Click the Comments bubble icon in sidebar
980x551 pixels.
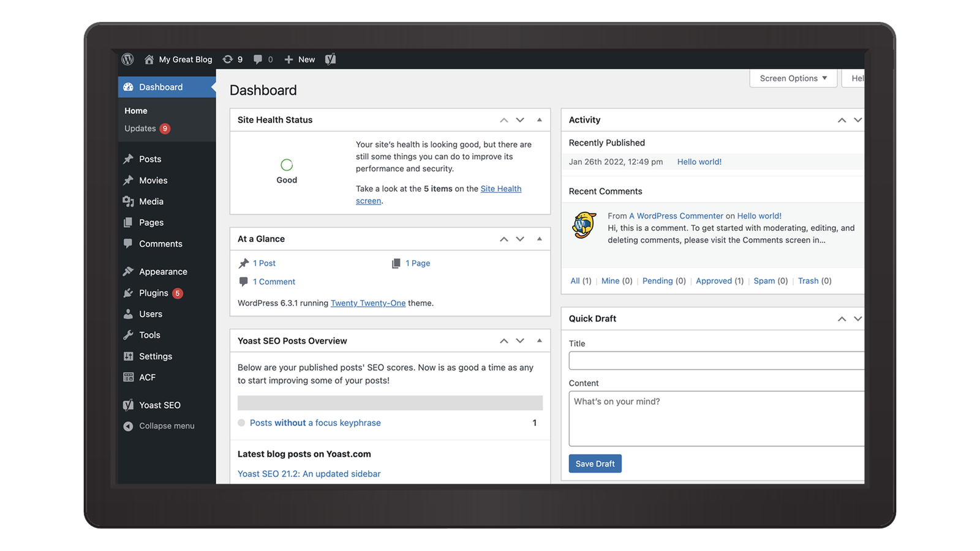tap(128, 244)
